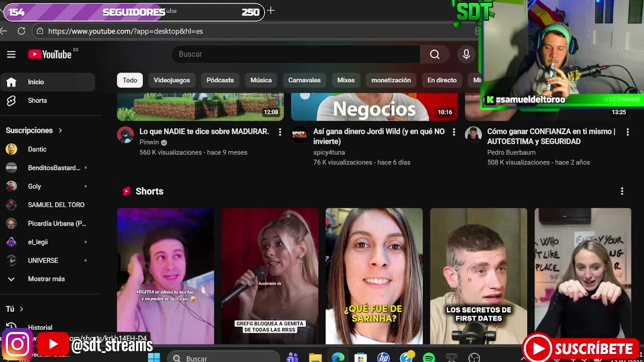Open video Lo que NADIE te dice sobre MADURAR
This screenshot has height=362, width=644.
click(204, 132)
